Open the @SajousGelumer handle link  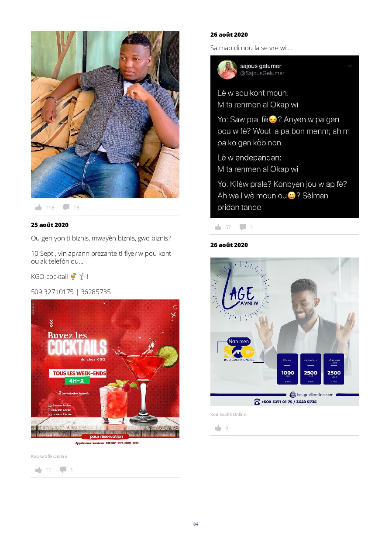(x=262, y=73)
